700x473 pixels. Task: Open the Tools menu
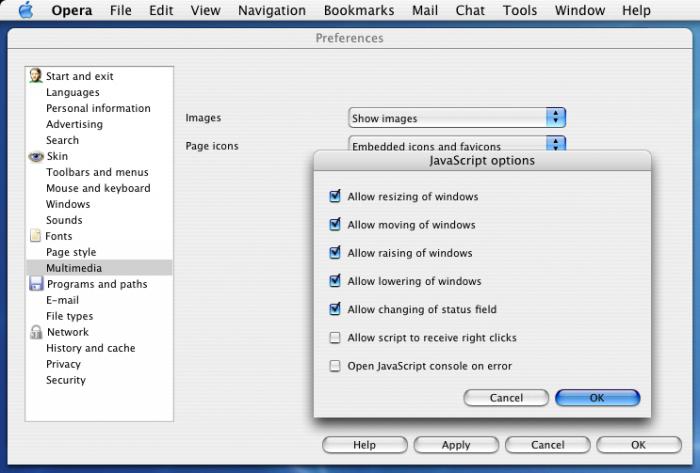[x=520, y=10]
